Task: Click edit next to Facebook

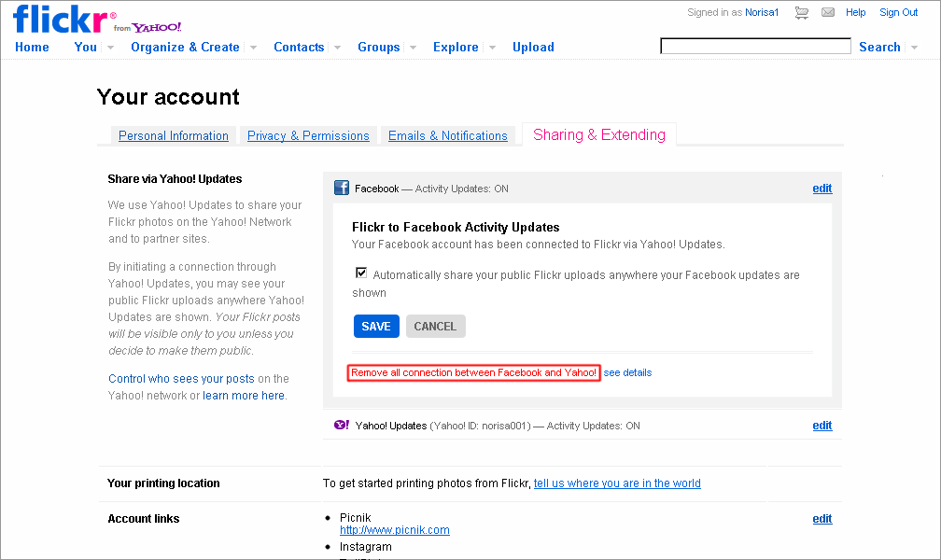Action: tap(822, 189)
